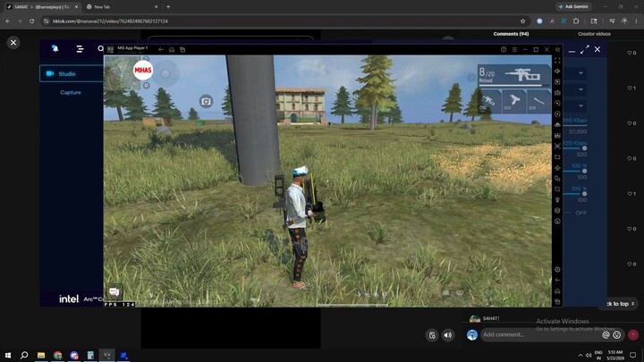Viewport: 644px width, 362px height.
Task: Tap in-game chat bubble icon
Action: tap(114, 291)
